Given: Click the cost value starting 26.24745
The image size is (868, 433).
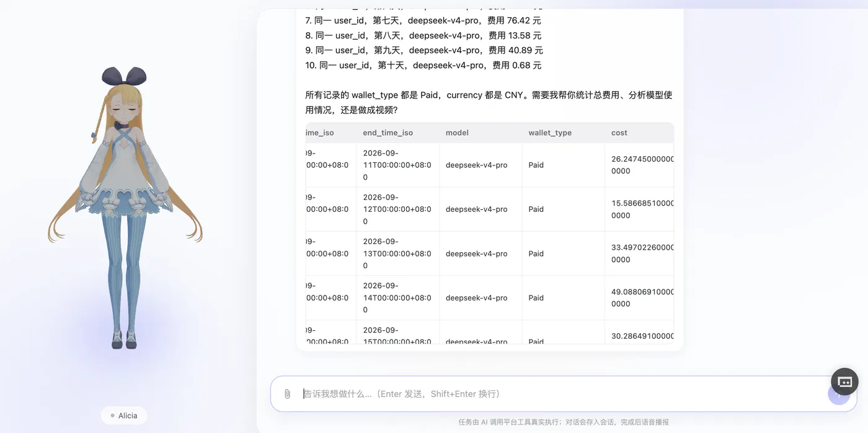Looking at the screenshot, I should 642,165.
